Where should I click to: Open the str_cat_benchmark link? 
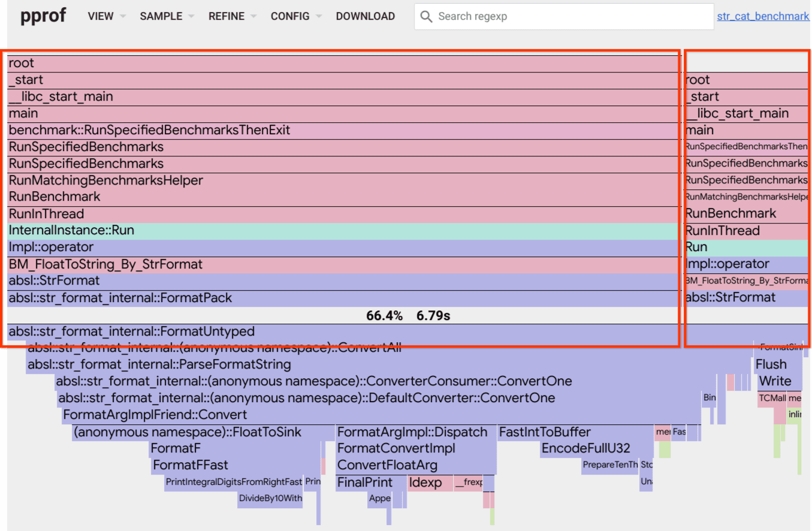point(763,17)
